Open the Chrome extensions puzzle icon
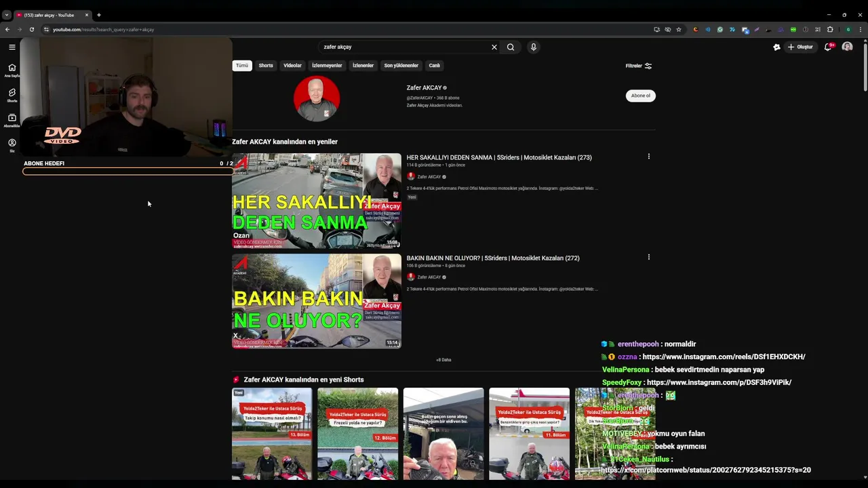 pyautogui.click(x=830, y=29)
